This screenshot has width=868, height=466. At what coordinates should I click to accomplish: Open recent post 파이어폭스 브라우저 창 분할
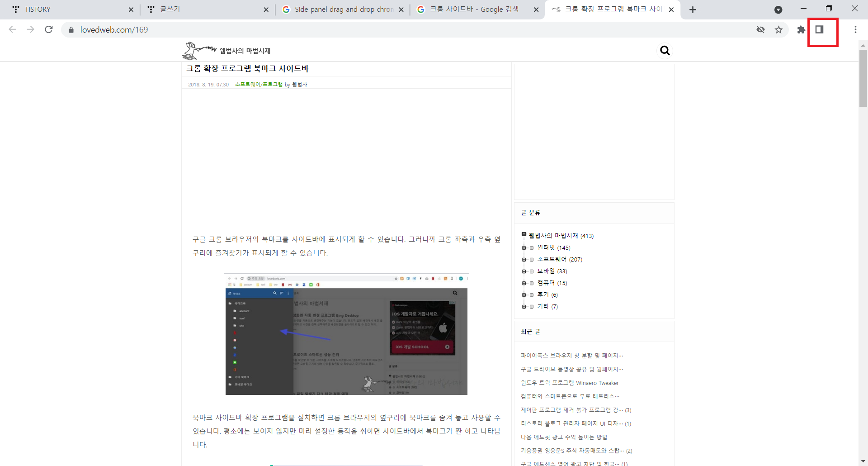[572, 356]
